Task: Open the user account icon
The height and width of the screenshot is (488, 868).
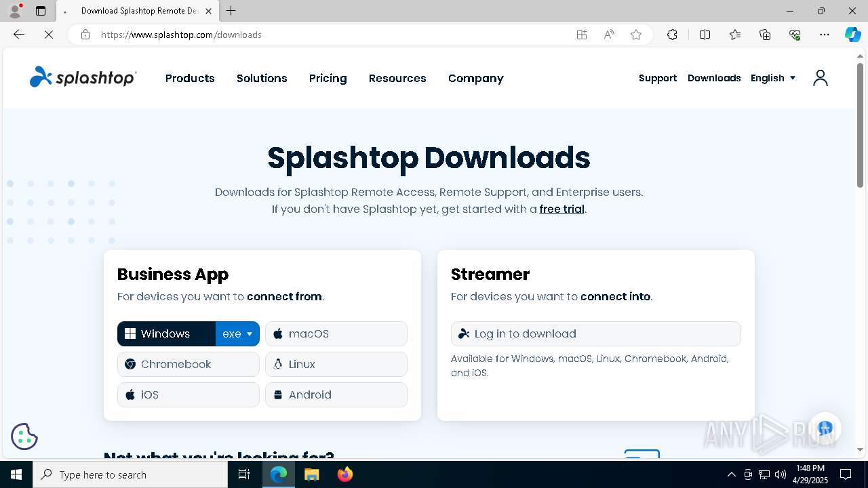Action: pyautogui.click(x=821, y=78)
